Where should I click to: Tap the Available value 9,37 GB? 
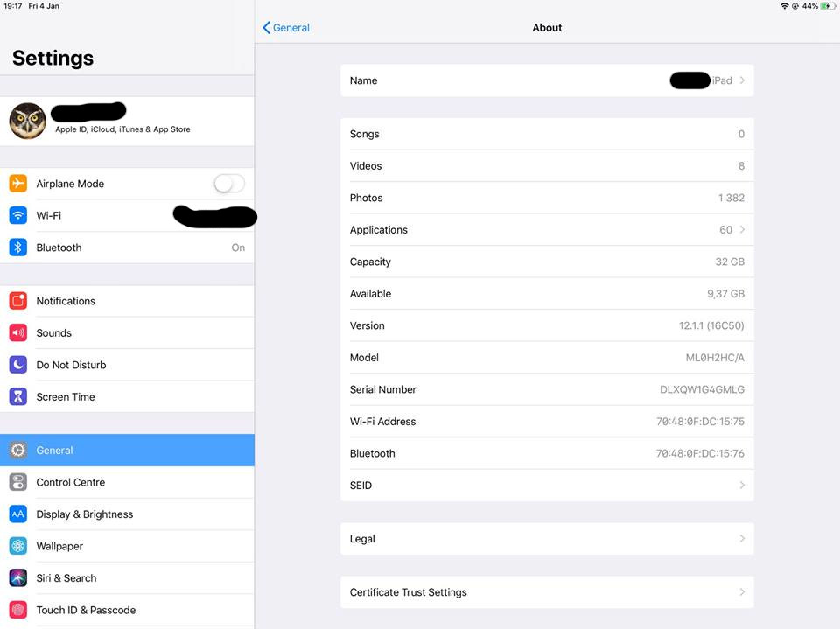tap(726, 294)
